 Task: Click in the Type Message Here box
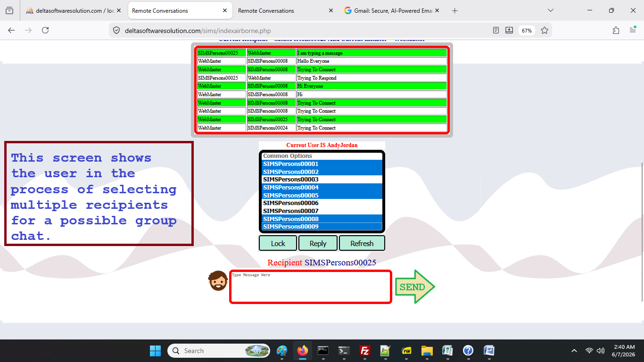coord(311,287)
